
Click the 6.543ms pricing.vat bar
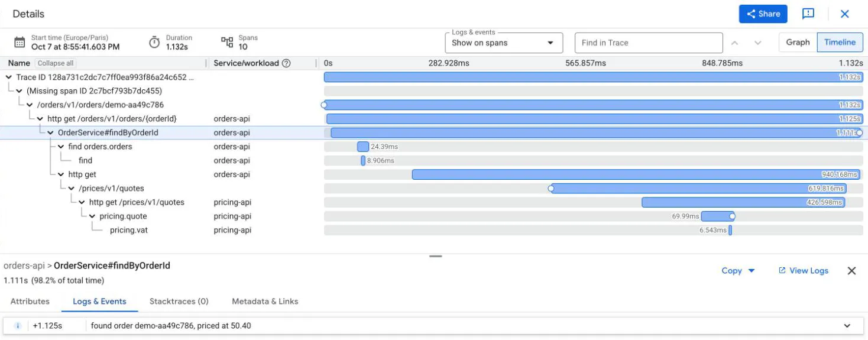point(730,230)
